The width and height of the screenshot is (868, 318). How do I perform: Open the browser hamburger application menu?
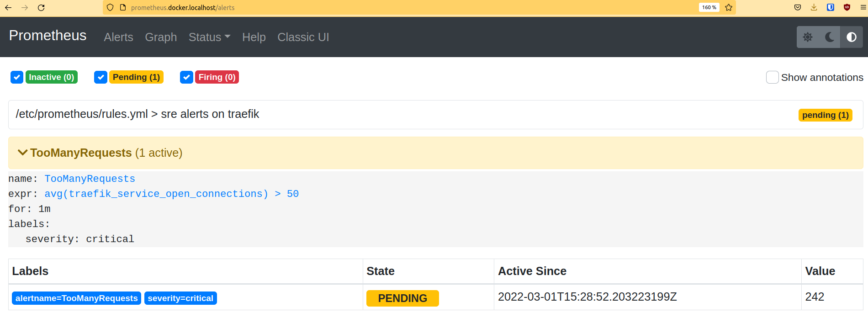point(863,7)
